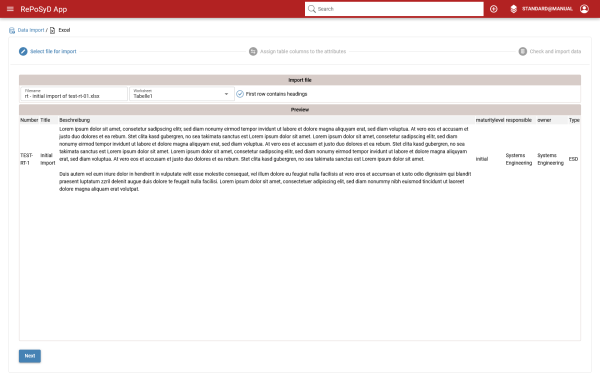Click the search magnifier icon
Viewport: 600px width, 375px height.
pyautogui.click(x=311, y=9)
